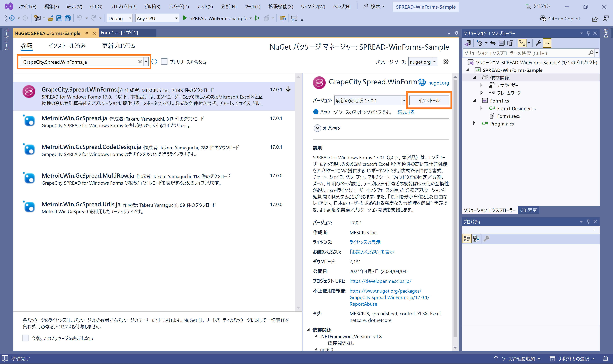The image size is (613, 364).
Task: Expand the Program.cs tree node
Action: (x=474, y=123)
